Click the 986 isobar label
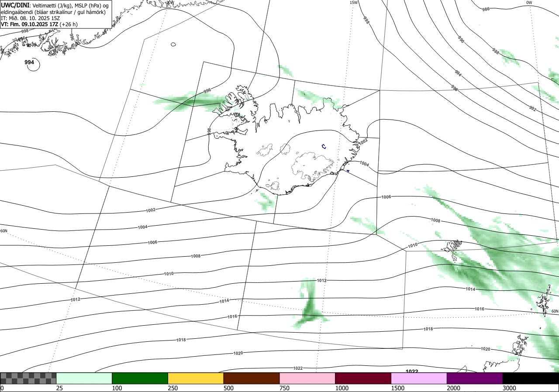 [486, 9]
